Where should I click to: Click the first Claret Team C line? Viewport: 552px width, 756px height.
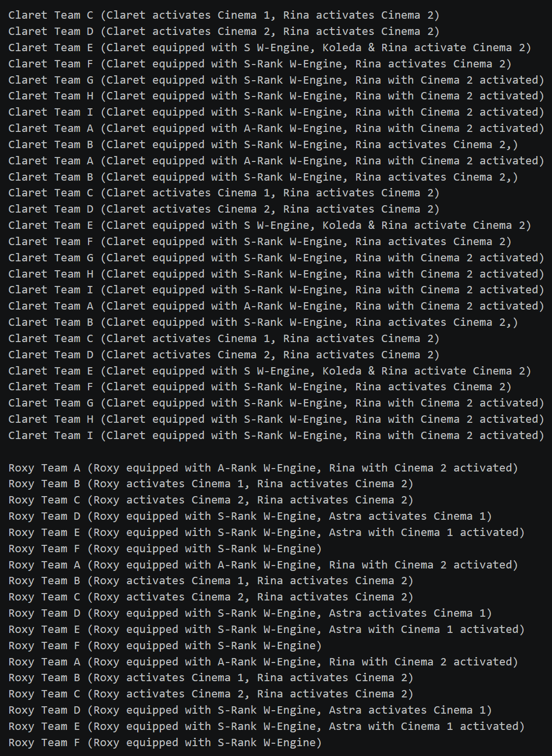pyautogui.click(x=224, y=15)
